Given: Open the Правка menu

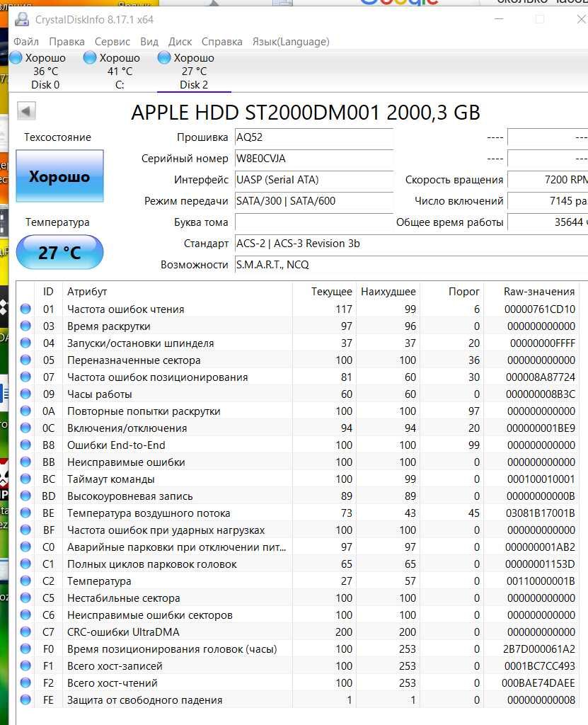Looking at the screenshot, I should coord(67,42).
